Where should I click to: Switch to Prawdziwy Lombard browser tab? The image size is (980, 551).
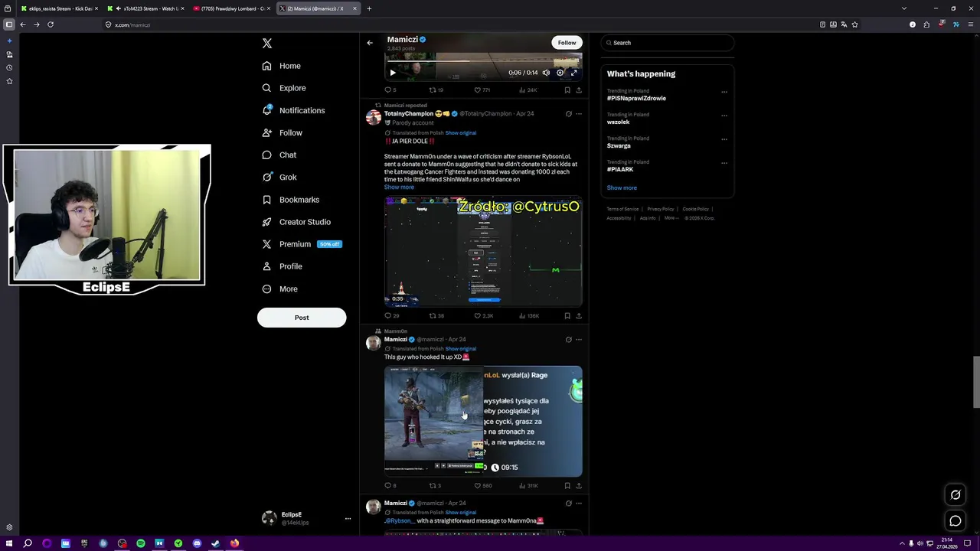coord(232,8)
